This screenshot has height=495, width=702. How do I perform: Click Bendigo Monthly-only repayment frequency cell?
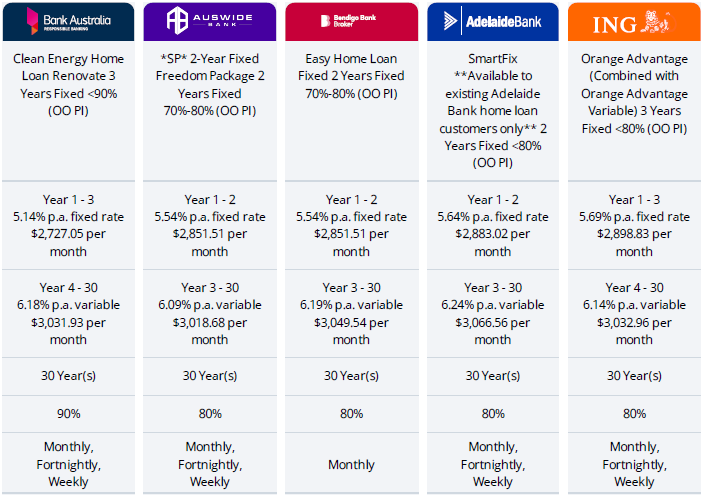click(351, 464)
